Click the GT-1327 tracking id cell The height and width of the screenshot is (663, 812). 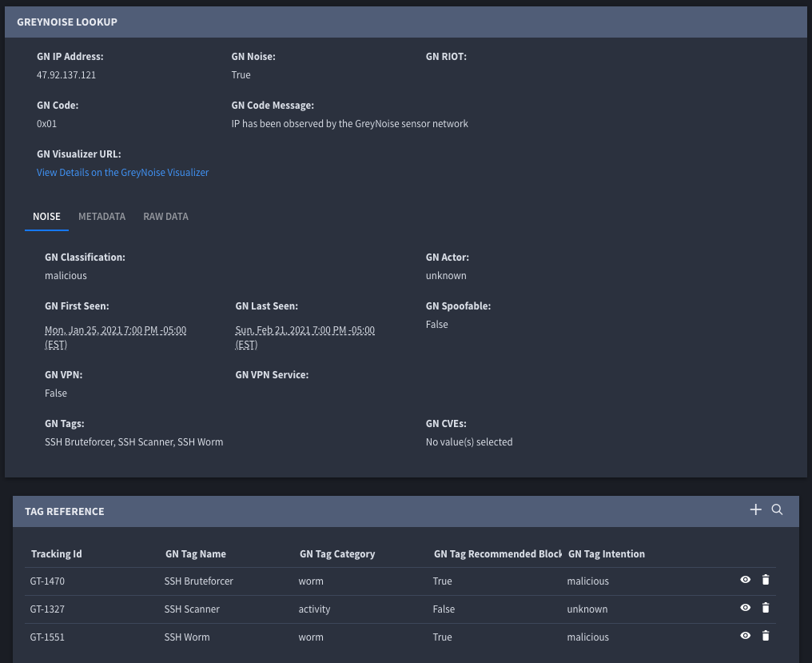[x=47, y=609]
